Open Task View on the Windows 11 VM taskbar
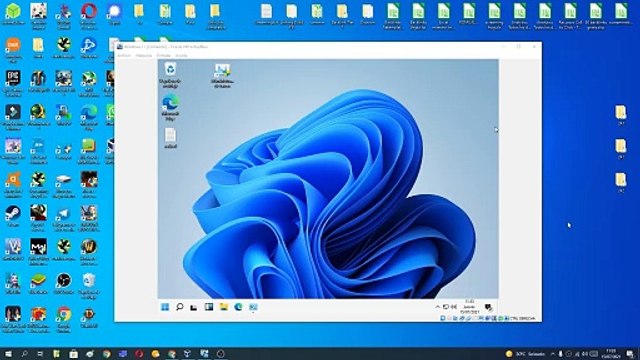 point(194,307)
